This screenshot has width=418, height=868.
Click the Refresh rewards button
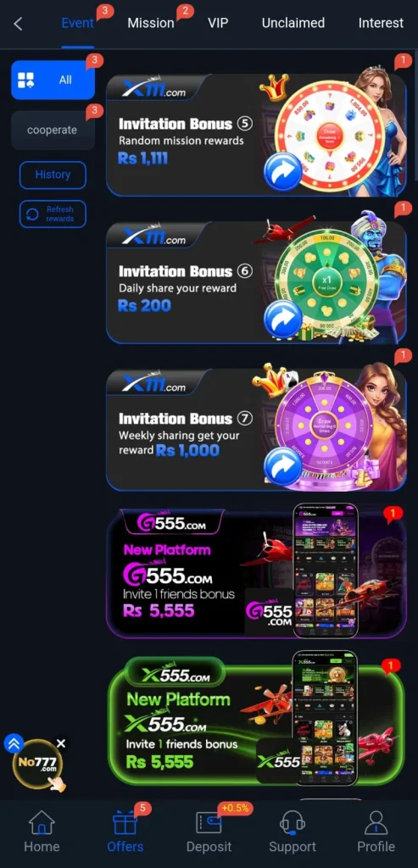pyautogui.click(x=53, y=214)
